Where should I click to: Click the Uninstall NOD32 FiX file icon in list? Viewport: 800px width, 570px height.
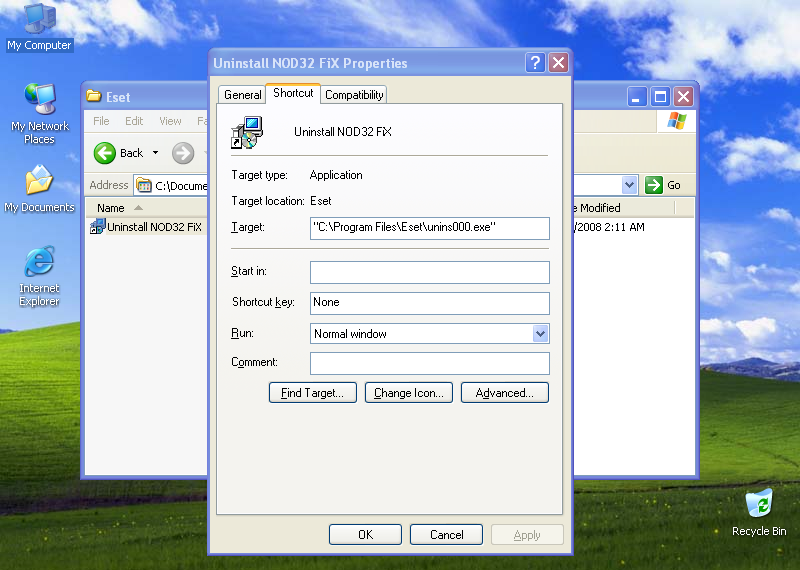pyautogui.click(x=97, y=227)
